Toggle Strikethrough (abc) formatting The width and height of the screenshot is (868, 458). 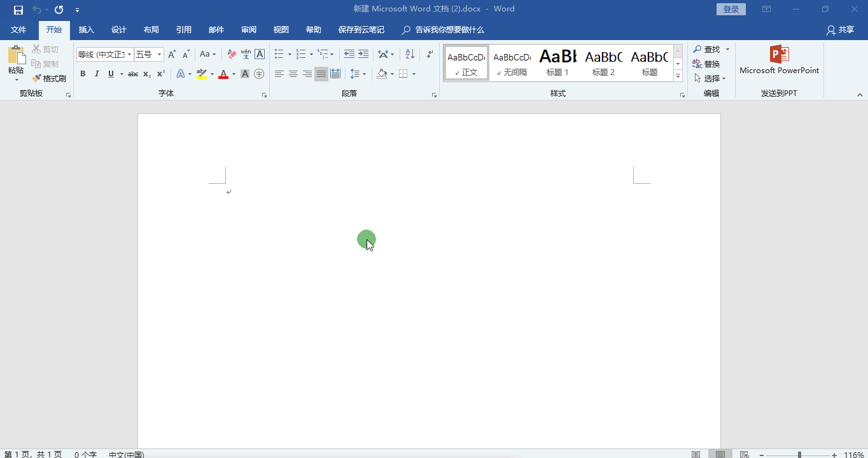click(133, 74)
